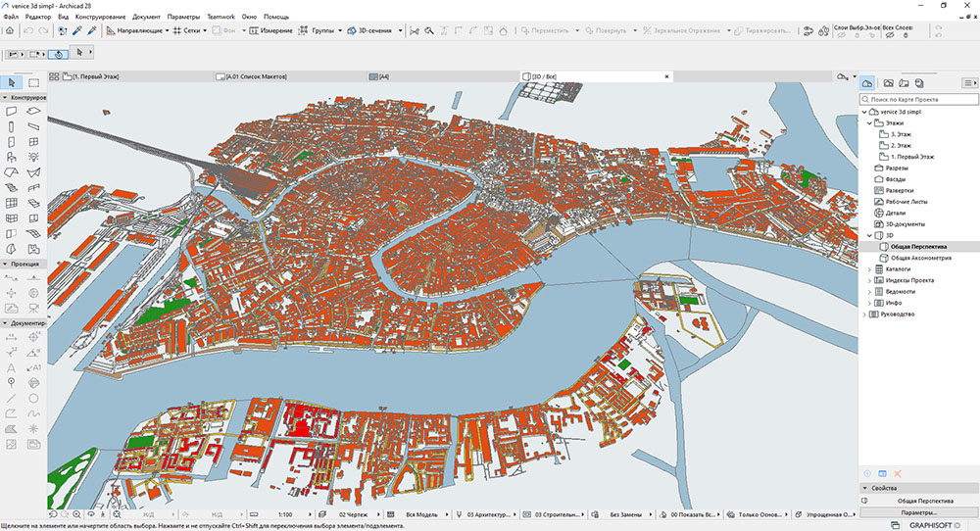Select the Text tool labeled A

pyautogui.click(x=11, y=367)
